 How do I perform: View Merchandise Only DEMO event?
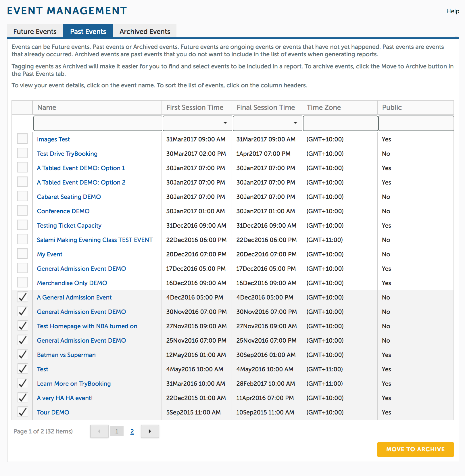click(72, 283)
